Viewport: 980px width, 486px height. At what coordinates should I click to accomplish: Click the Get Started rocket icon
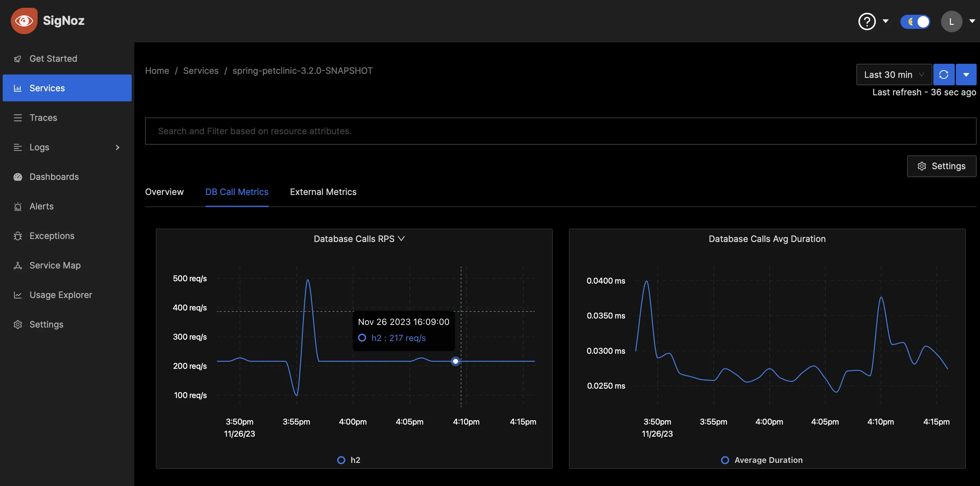pos(17,59)
